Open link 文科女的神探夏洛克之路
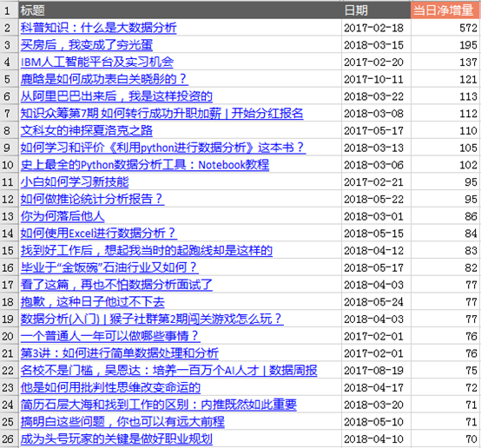 click(87, 131)
